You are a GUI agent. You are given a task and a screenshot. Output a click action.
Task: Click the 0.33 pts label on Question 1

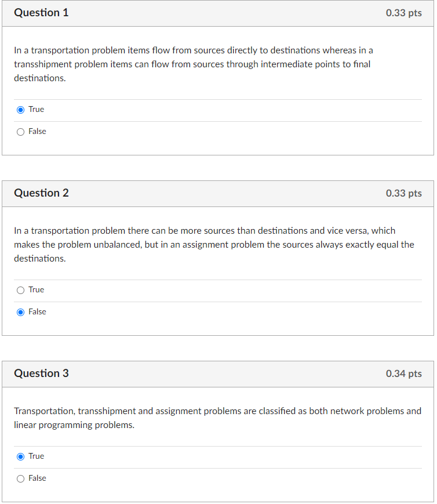coord(404,13)
